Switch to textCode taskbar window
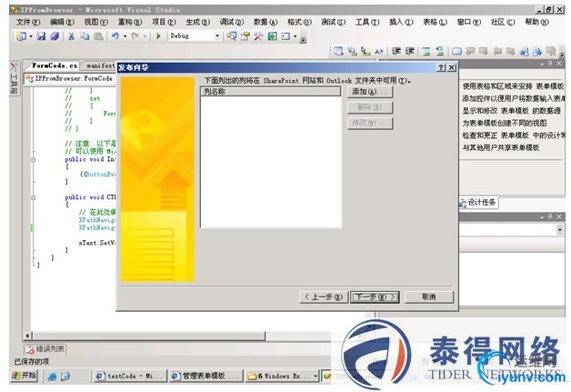The height and width of the screenshot is (392, 571). coord(130,376)
